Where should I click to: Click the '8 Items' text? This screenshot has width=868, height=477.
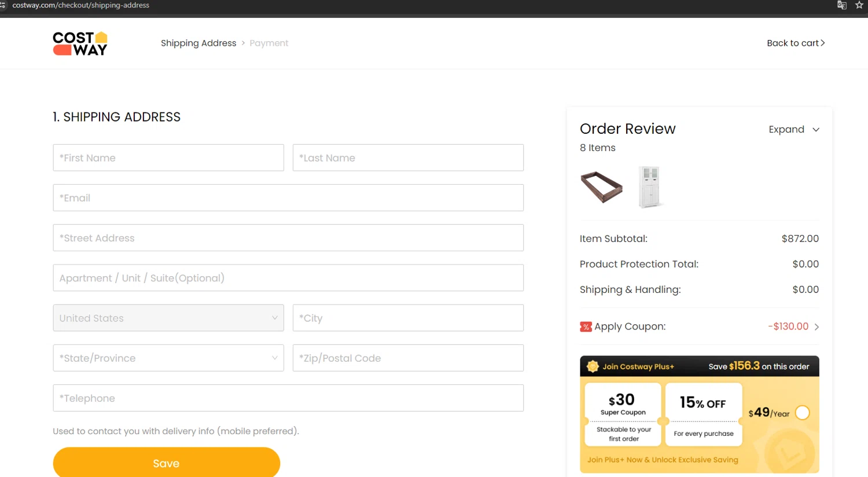(x=598, y=148)
